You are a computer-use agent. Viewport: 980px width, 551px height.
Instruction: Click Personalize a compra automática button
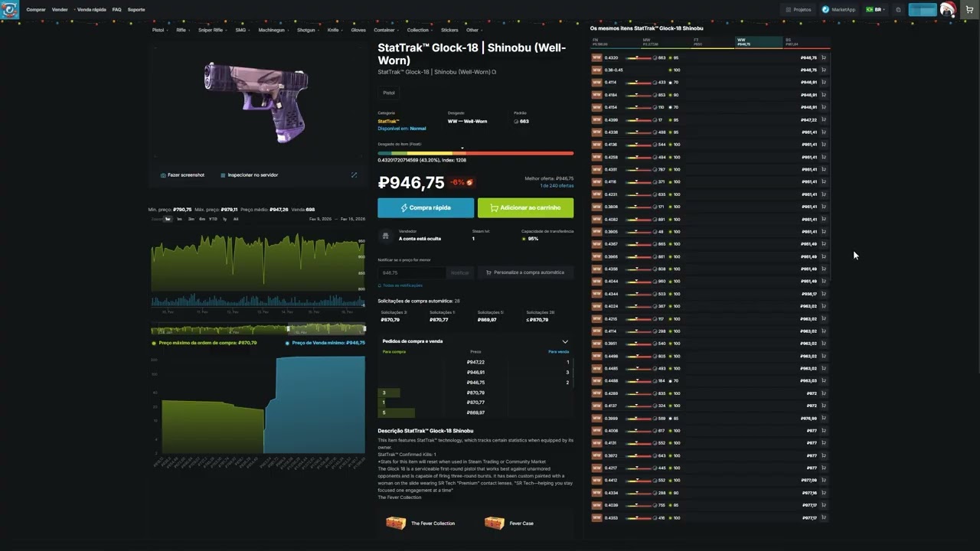tap(525, 272)
